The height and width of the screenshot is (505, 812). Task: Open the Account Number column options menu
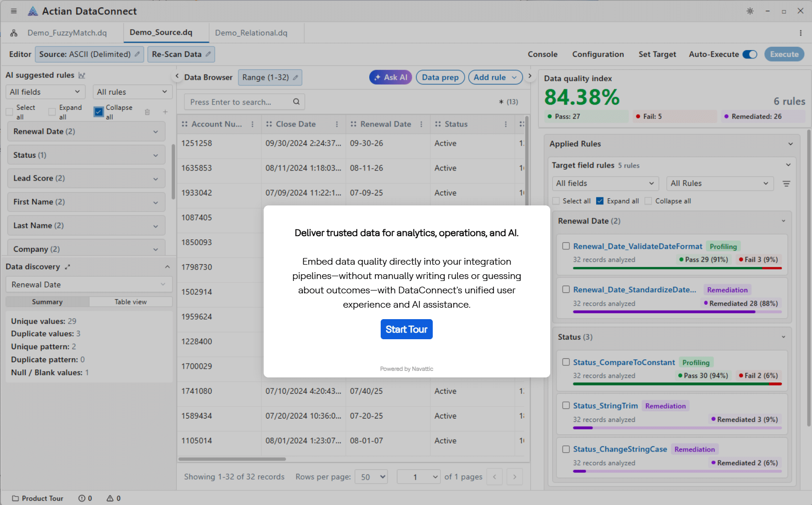pos(253,124)
